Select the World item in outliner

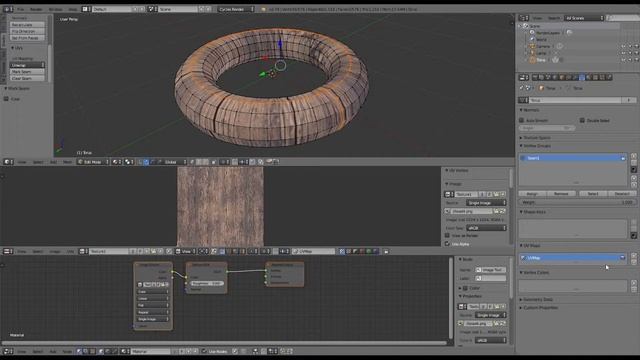(541, 40)
